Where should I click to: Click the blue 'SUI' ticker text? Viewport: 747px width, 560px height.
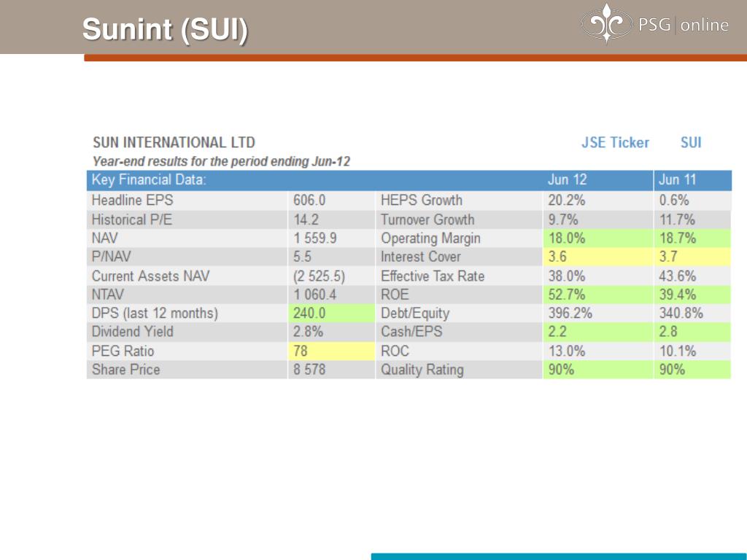click(x=691, y=142)
